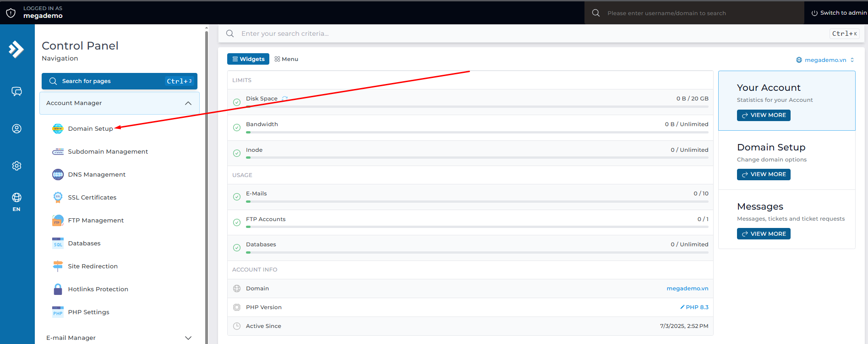Click the DNS Management icon
The image size is (868, 344).
(58, 174)
